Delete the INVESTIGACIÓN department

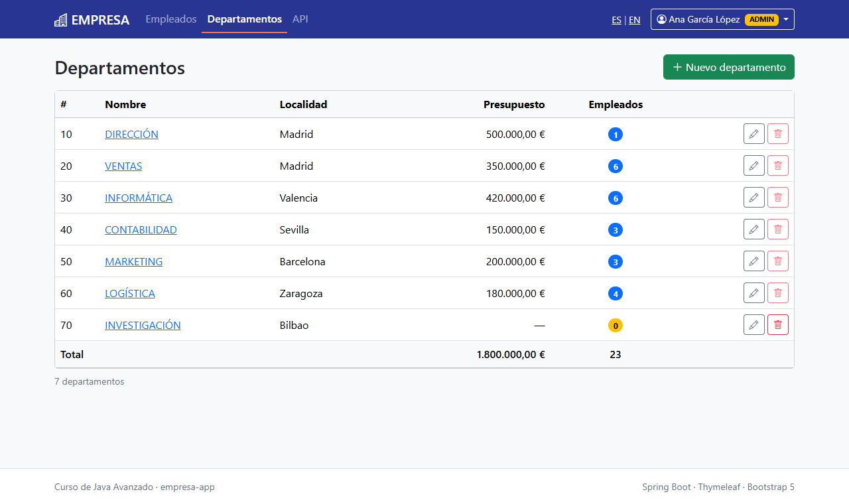click(x=778, y=325)
